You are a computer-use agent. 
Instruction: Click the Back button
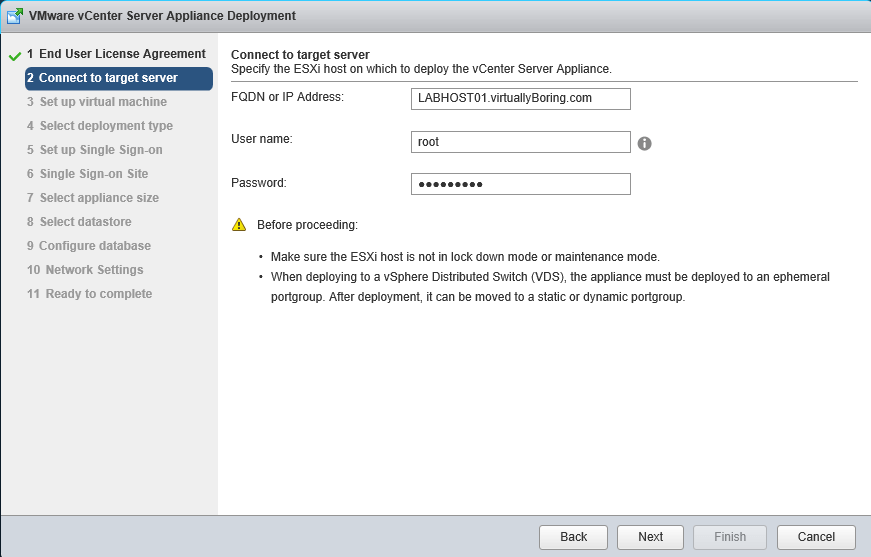(x=573, y=537)
